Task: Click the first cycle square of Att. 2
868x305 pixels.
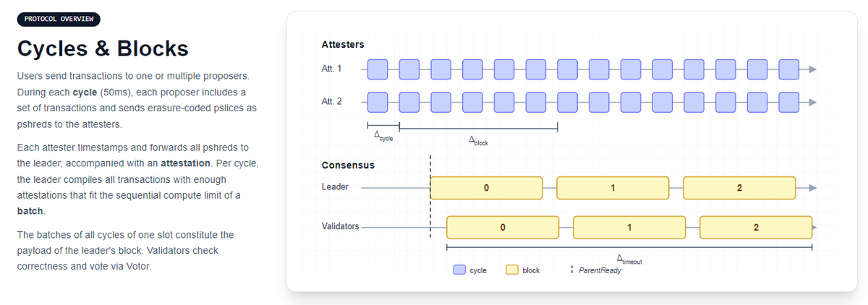Action: [378, 102]
